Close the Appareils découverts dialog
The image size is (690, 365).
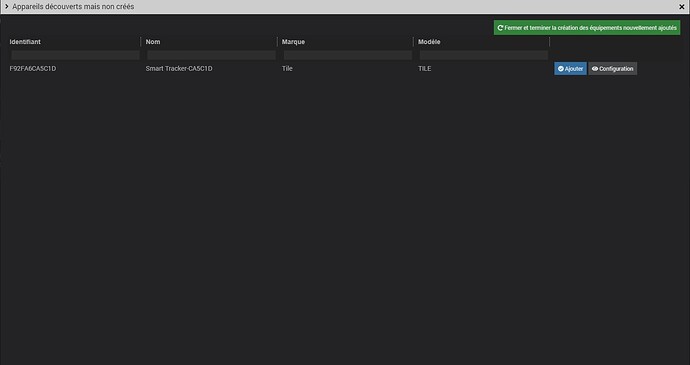pyautogui.click(x=682, y=7)
